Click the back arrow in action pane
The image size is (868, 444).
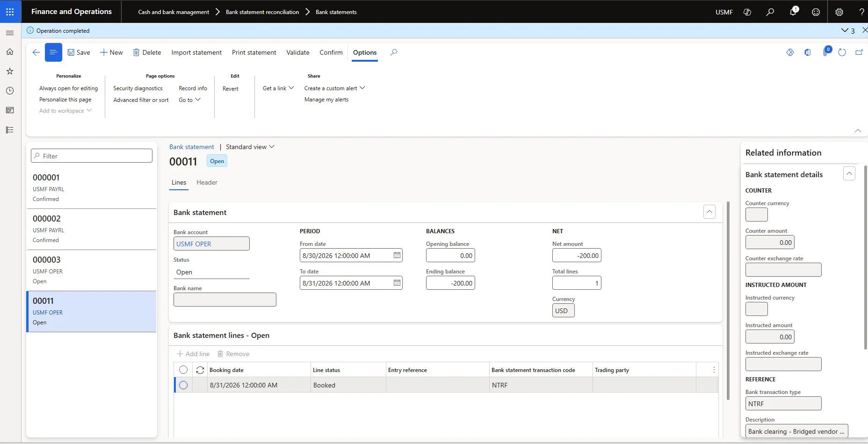36,52
